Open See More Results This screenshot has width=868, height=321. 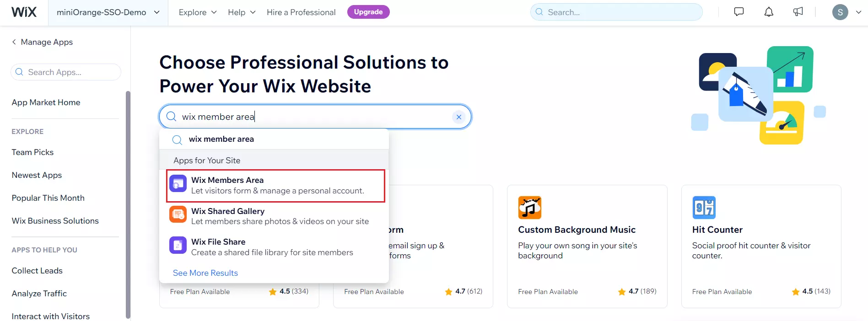(205, 273)
